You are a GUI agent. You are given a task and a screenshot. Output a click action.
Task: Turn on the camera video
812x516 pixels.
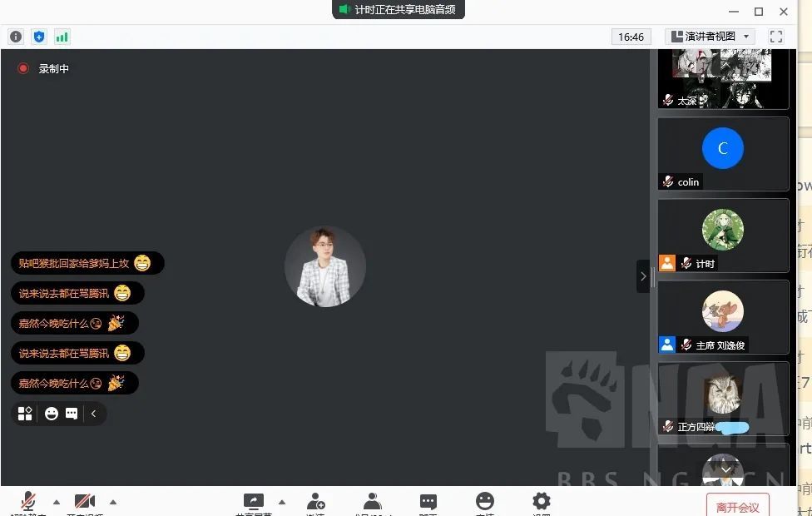tap(84, 501)
